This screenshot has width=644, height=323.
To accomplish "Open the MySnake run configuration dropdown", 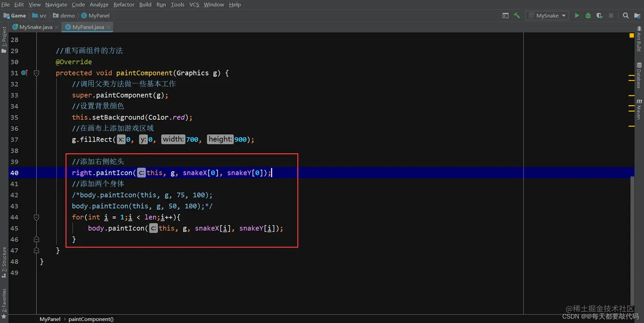I will 547,16.
